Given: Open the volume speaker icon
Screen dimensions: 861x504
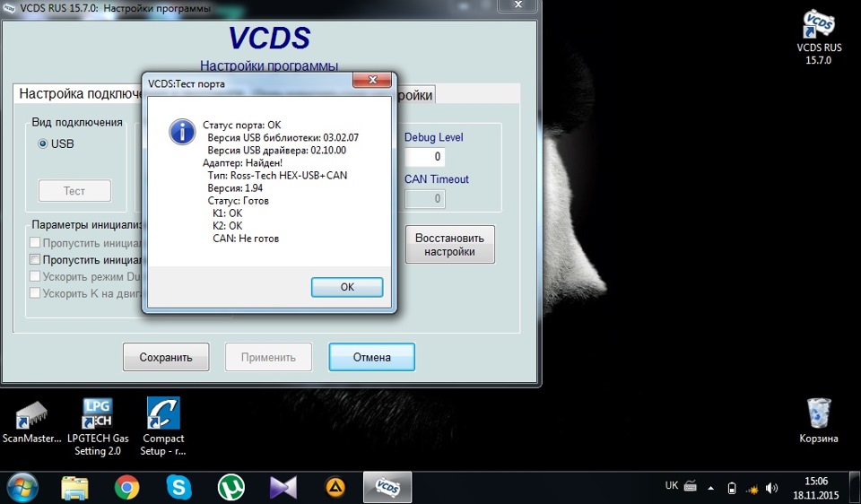Looking at the screenshot, I should coord(771,488).
